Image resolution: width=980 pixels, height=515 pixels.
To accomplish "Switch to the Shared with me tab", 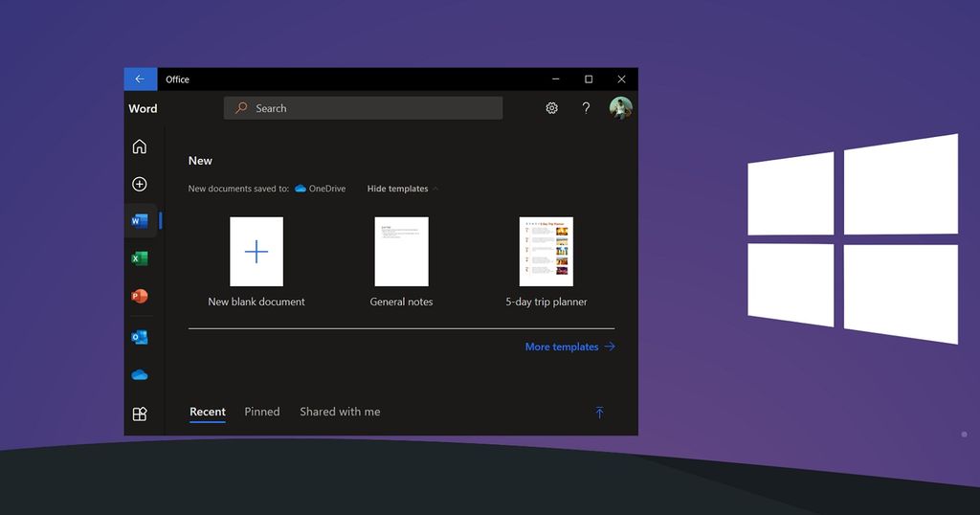I will coord(340,412).
